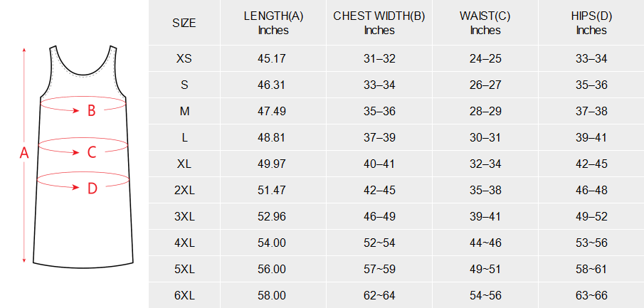This screenshot has height=308, width=644.
Task: Click the red letter B chest marker
Action: [x=92, y=110]
